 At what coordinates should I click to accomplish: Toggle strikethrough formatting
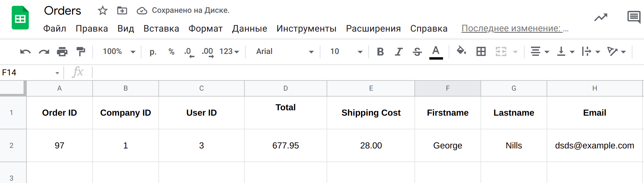tap(417, 52)
